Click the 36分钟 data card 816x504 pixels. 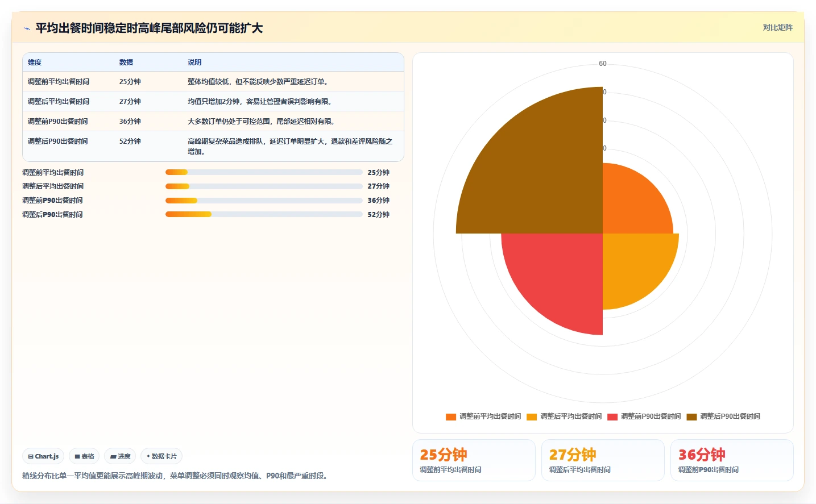point(732,460)
